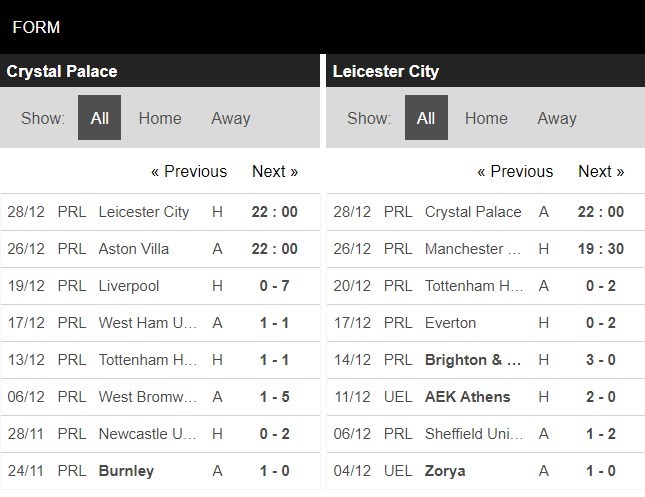Image resolution: width=645 pixels, height=497 pixels.
Task: View West Bromwich 1 - 5 score
Action: tap(274, 397)
